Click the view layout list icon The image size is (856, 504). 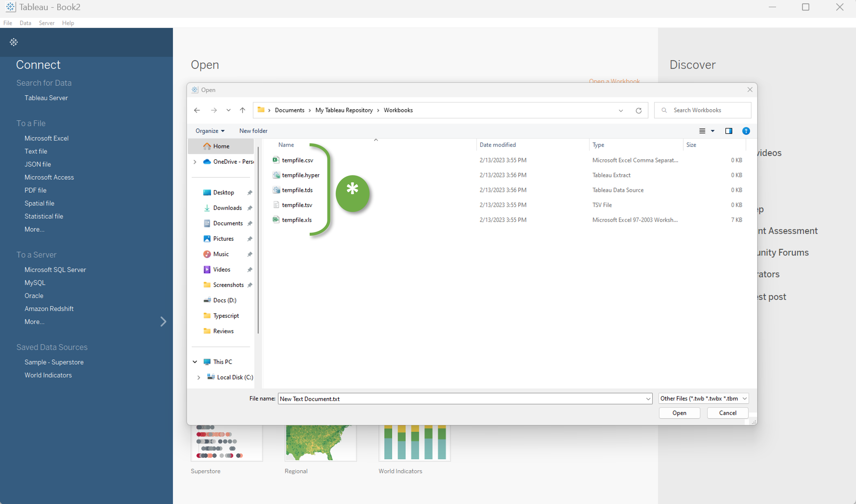click(702, 131)
